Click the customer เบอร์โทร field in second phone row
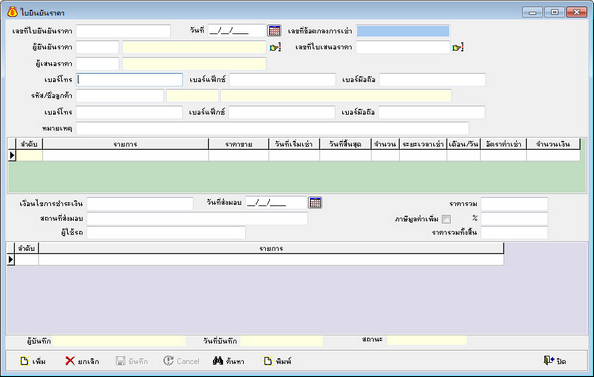The image size is (594, 377). (x=130, y=112)
